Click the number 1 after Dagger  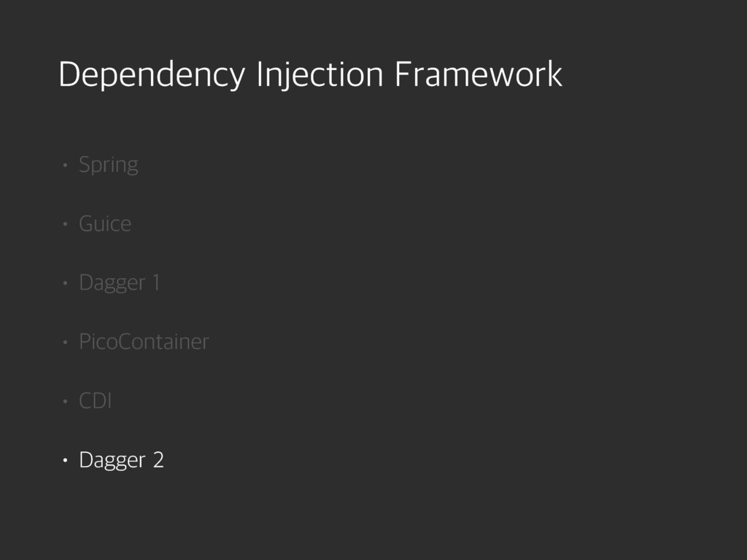[155, 282]
